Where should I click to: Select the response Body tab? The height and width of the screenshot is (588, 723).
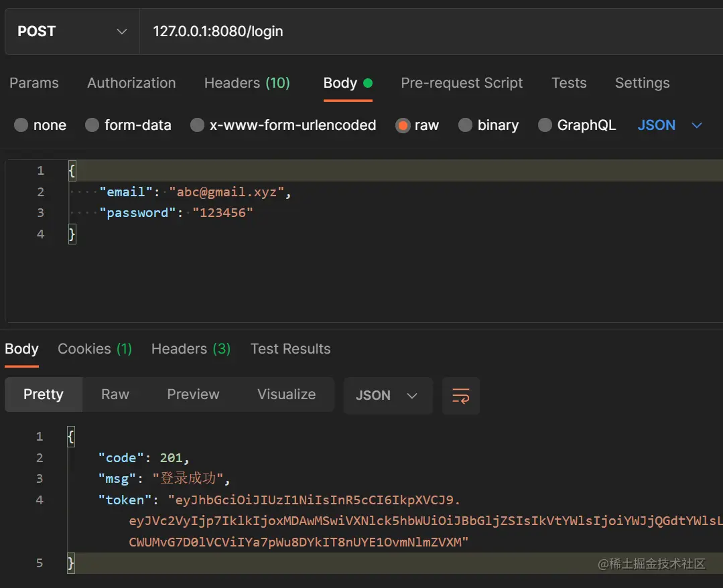[21, 349]
